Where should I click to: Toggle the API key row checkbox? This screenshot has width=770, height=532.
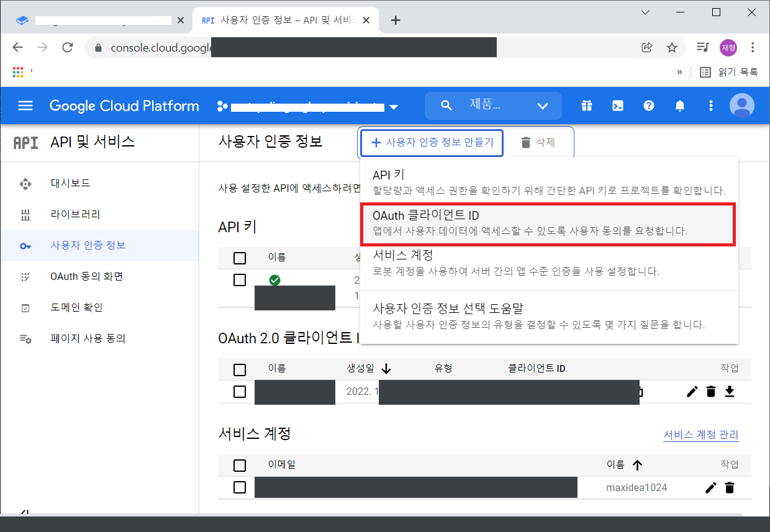coord(240,280)
